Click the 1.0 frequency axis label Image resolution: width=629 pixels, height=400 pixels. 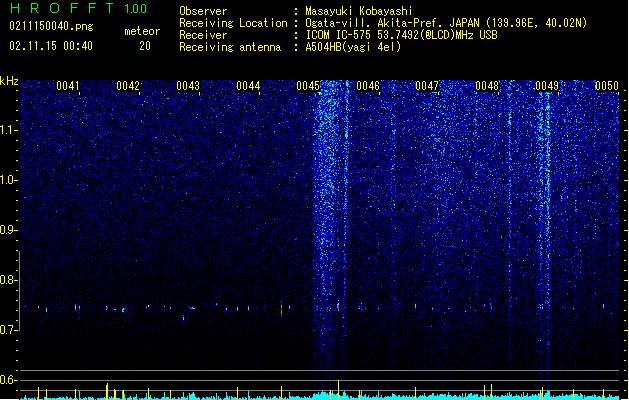coord(9,180)
